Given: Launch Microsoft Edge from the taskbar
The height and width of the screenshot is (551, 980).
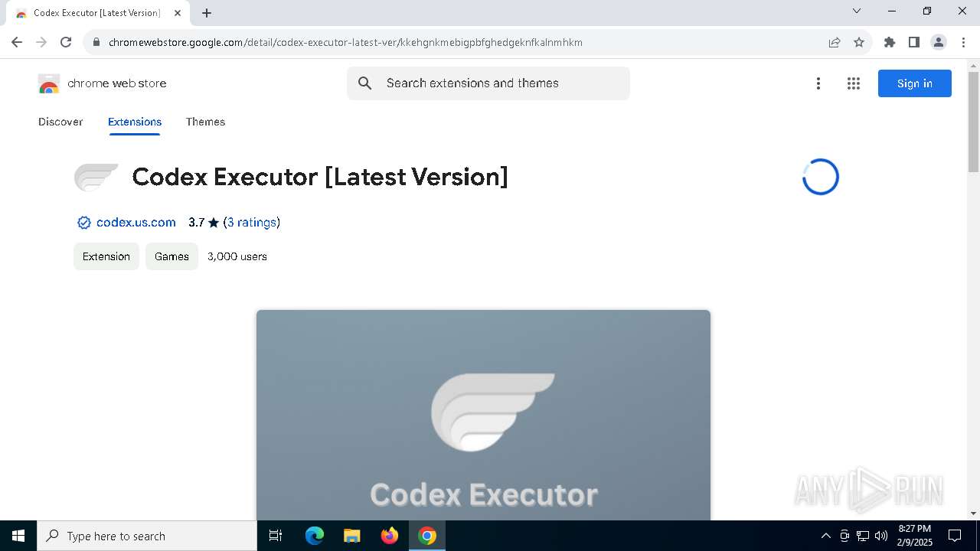Looking at the screenshot, I should pos(315,536).
